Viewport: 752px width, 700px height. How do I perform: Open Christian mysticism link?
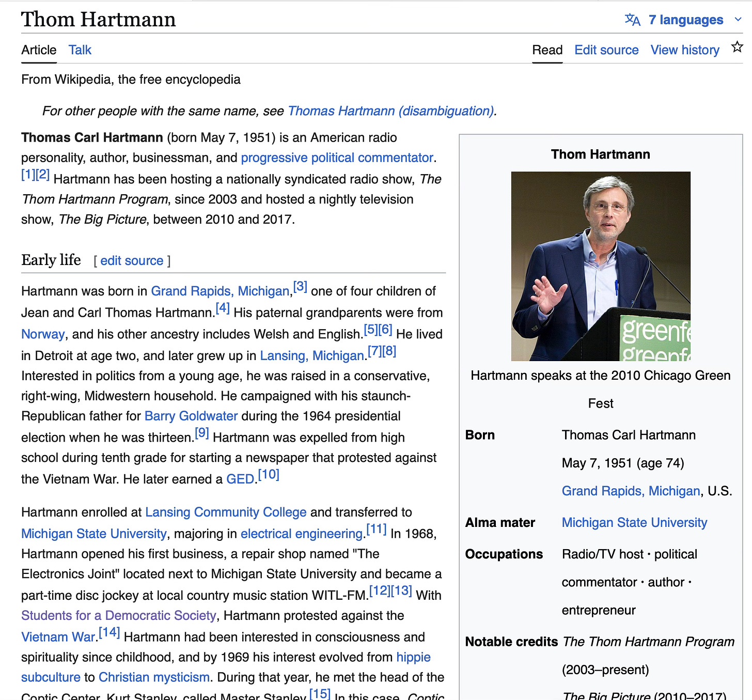tap(154, 677)
